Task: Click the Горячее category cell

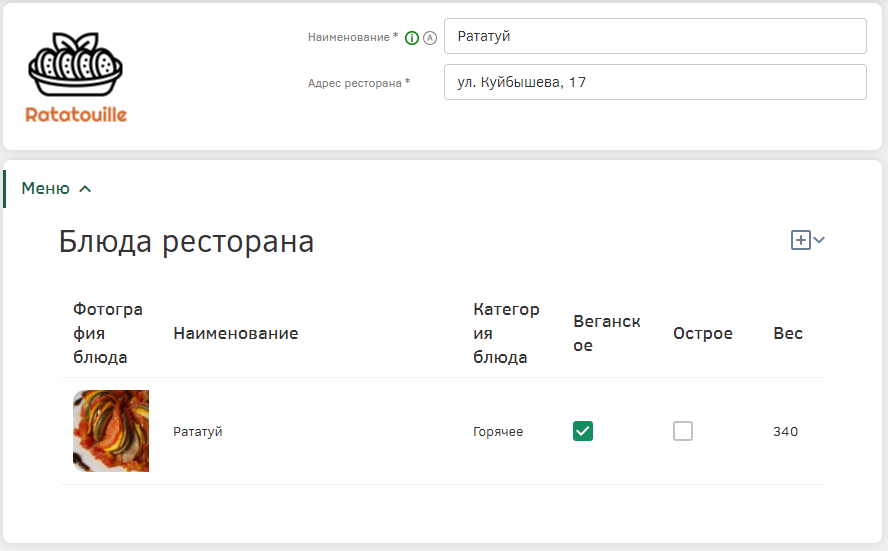Action: 498,431
